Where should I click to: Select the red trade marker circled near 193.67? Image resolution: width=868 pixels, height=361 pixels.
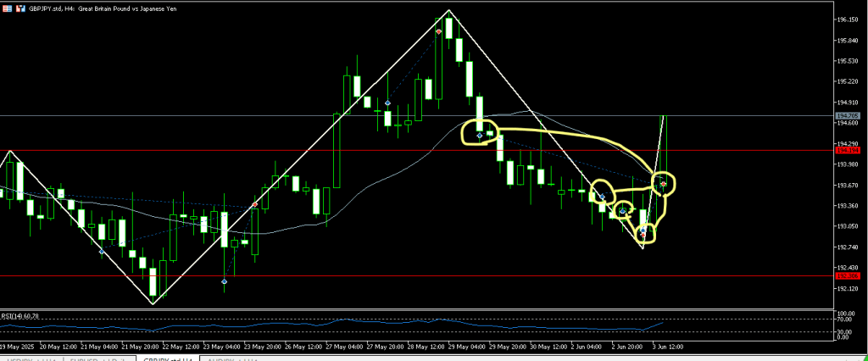click(664, 183)
